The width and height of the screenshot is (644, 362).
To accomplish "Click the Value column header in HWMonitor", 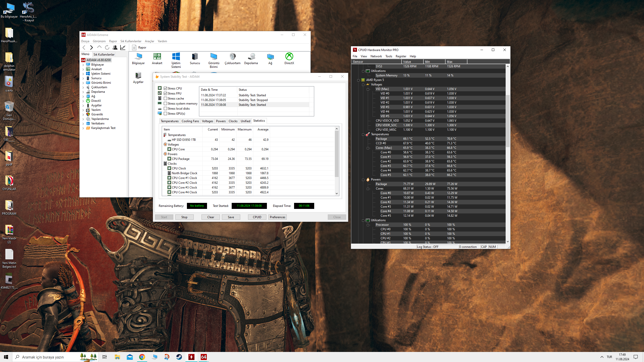I will pos(412,62).
